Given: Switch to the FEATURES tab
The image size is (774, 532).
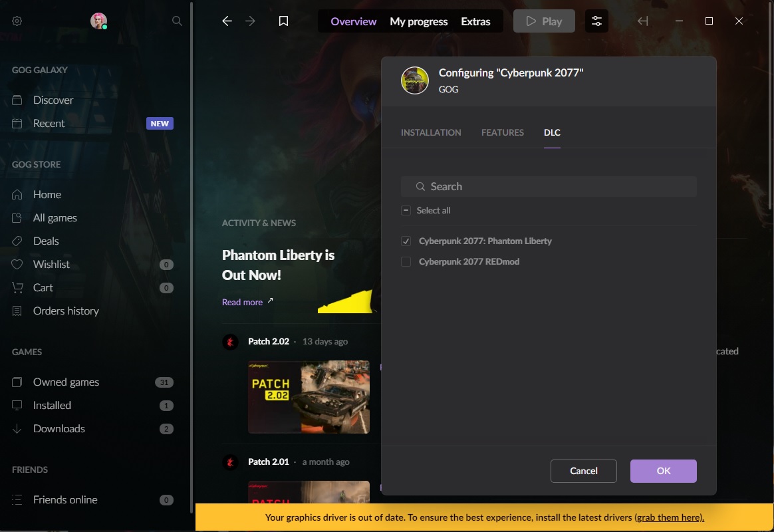Looking at the screenshot, I should pos(503,132).
